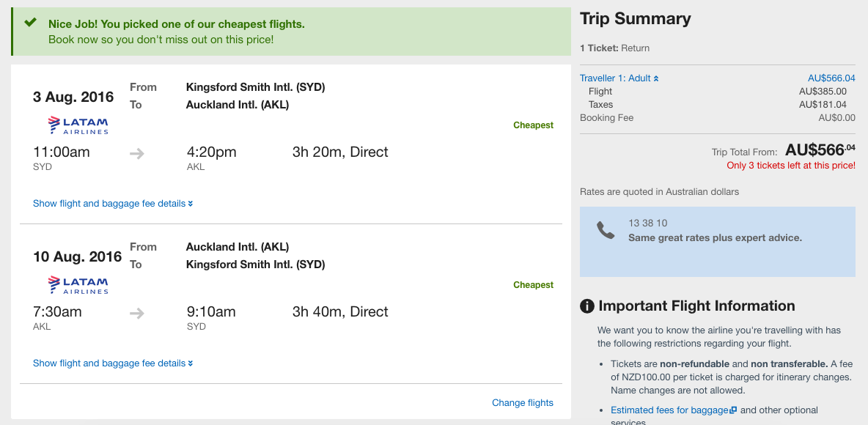
Task: Click the Change flights link
Action: pyautogui.click(x=523, y=403)
